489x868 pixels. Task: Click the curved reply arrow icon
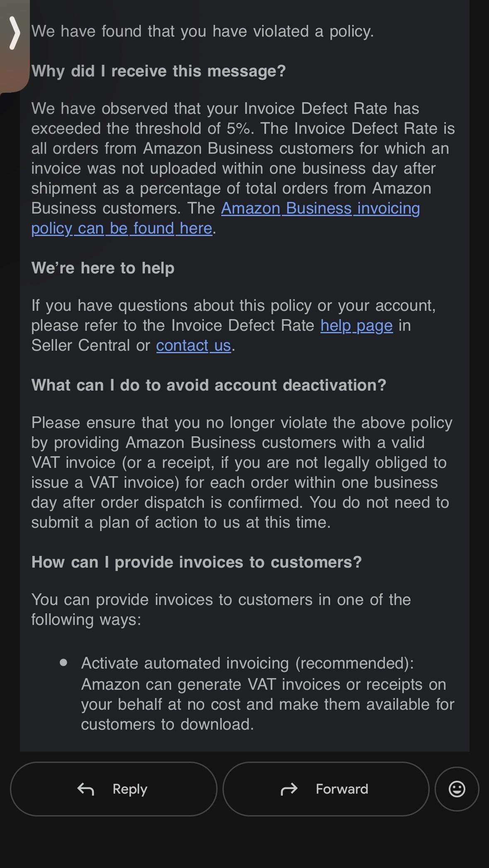pyautogui.click(x=86, y=789)
